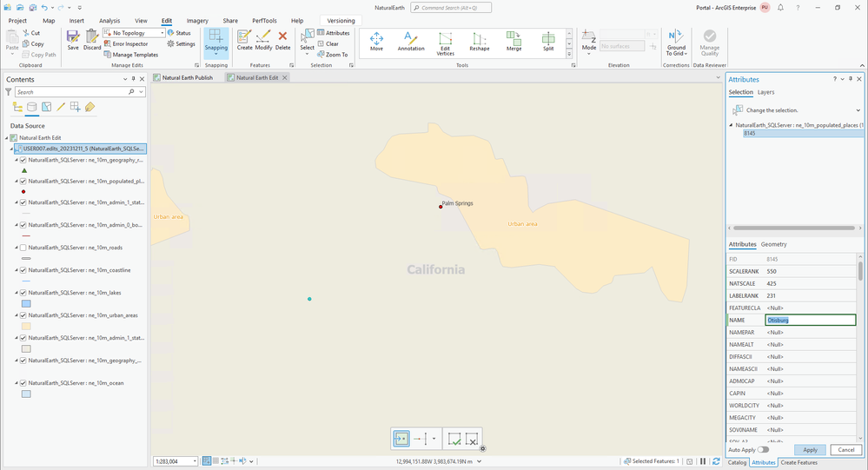Open the Error Inspector
868x470 pixels.
pyautogui.click(x=126, y=43)
